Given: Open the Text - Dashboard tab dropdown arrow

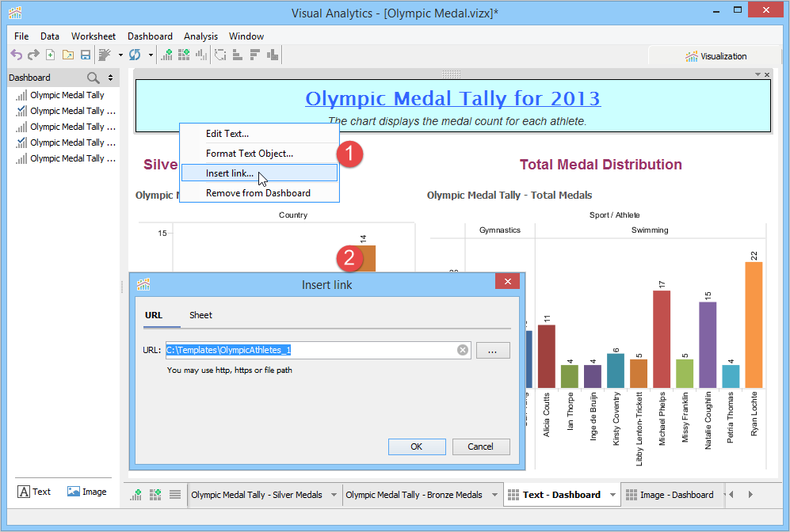Looking at the screenshot, I should coord(613,495).
